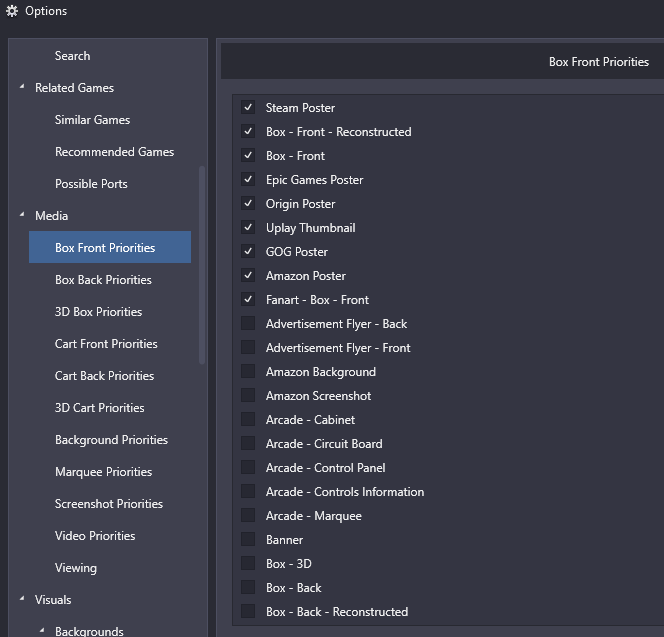Enable the Banner checkbox
The height and width of the screenshot is (637, 664).
tap(248, 539)
